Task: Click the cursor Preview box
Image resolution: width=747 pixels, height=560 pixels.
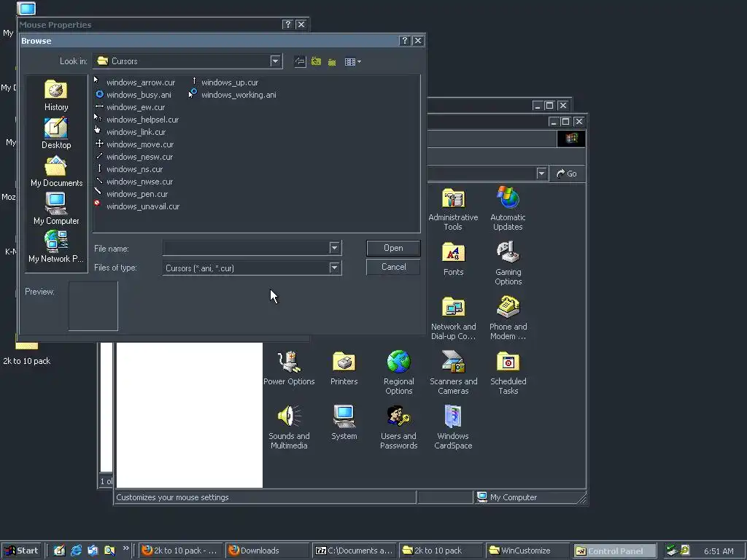Action: point(93,306)
